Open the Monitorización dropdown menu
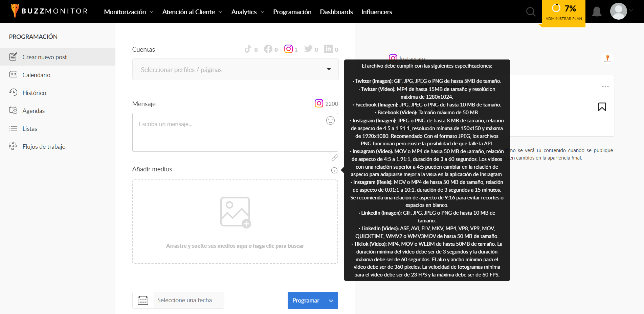This screenshot has width=644, height=314. tap(126, 11)
